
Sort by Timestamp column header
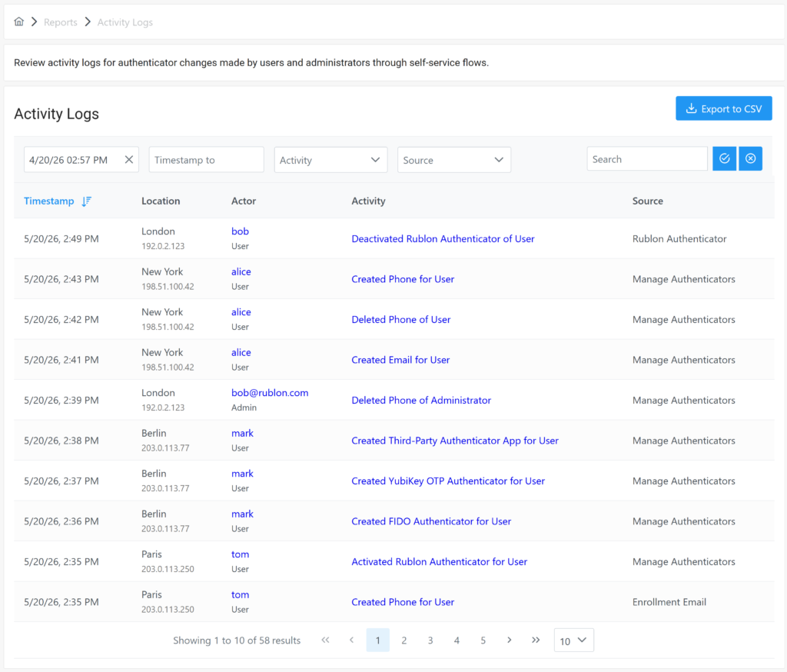tap(49, 201)
